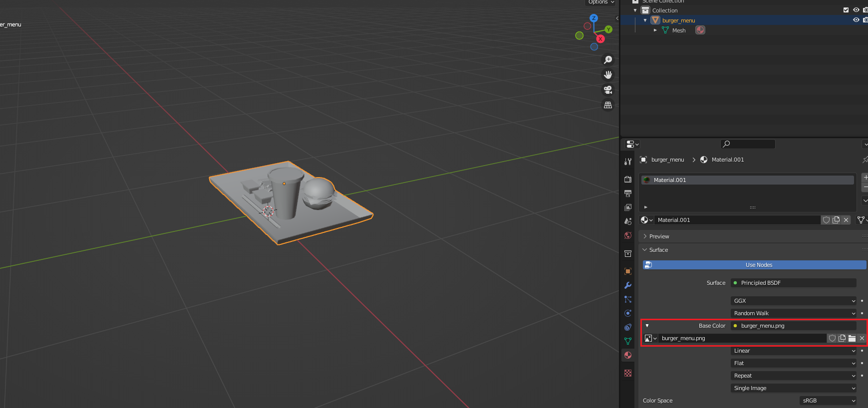The image size is (868, 408).
Task: Open the Repeat extension dropdown
Action: [794, 376]
